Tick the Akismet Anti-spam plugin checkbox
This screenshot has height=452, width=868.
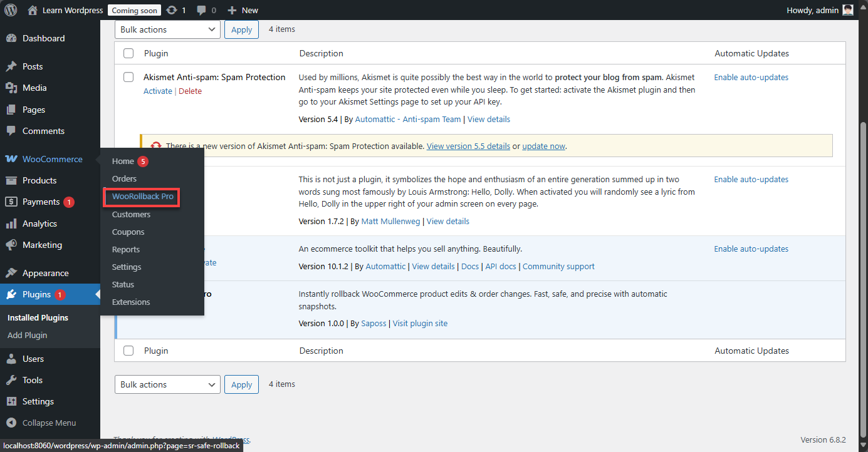click(x=128, y=77)
